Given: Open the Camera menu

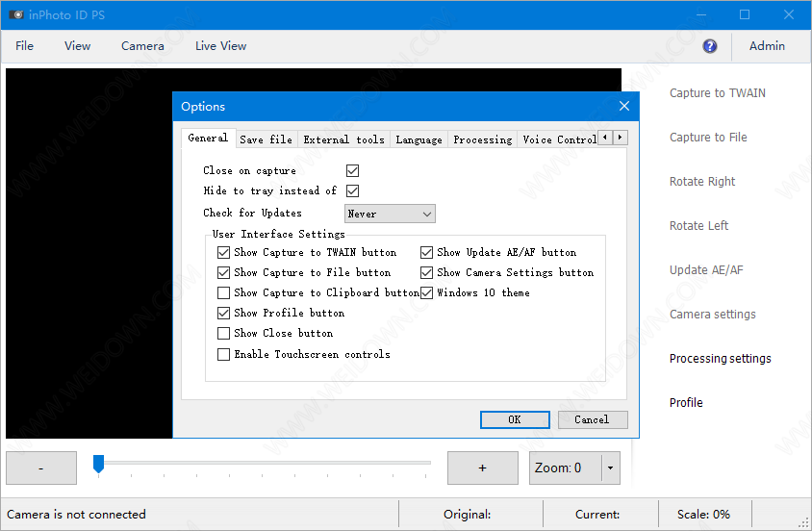Looking at the screenshot, I should click(142, 46).
